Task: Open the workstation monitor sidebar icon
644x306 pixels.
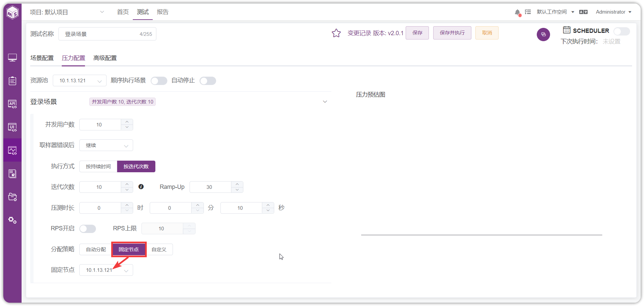Action: (x=12, y=58)
